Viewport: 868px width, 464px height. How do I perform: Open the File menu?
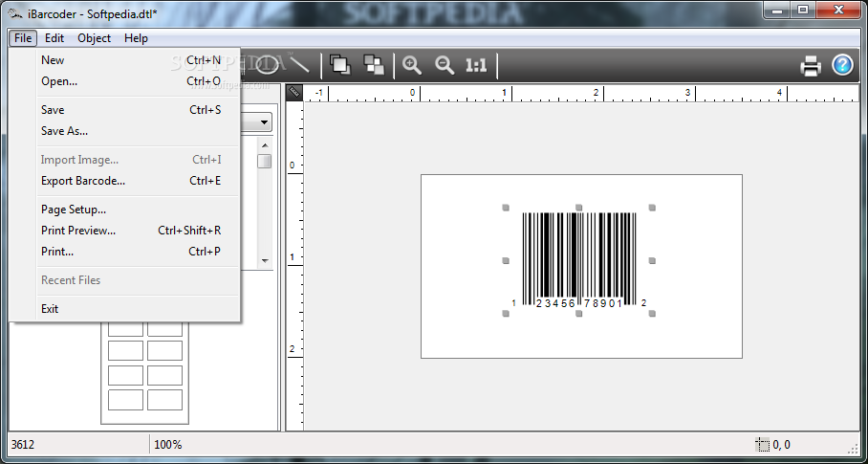pos(23,38)
